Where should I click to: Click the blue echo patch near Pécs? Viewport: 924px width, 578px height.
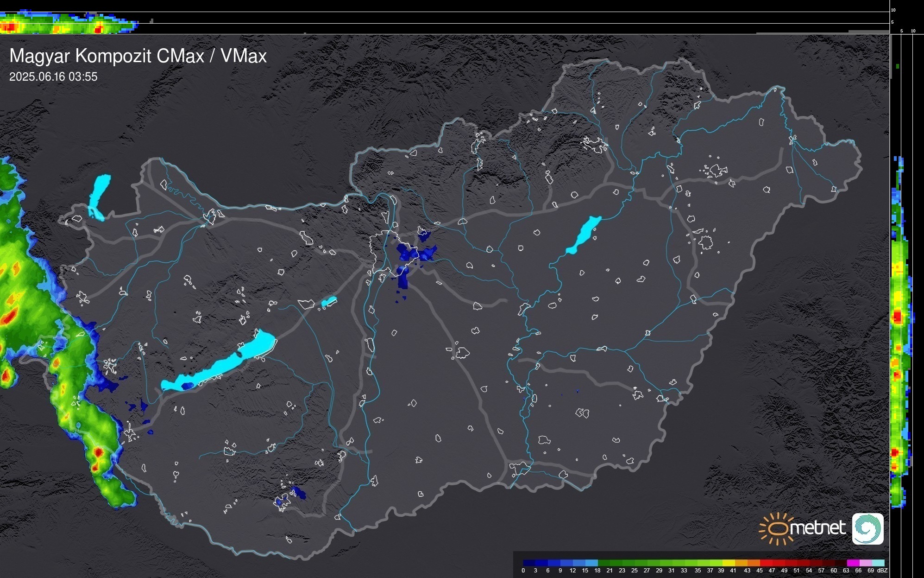point(299,493)
